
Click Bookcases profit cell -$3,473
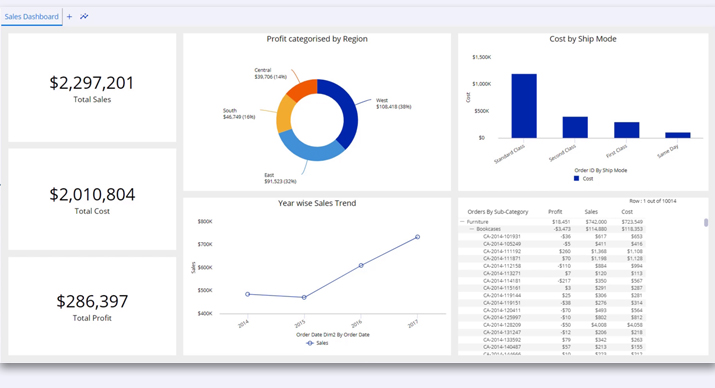coord(562,229)
